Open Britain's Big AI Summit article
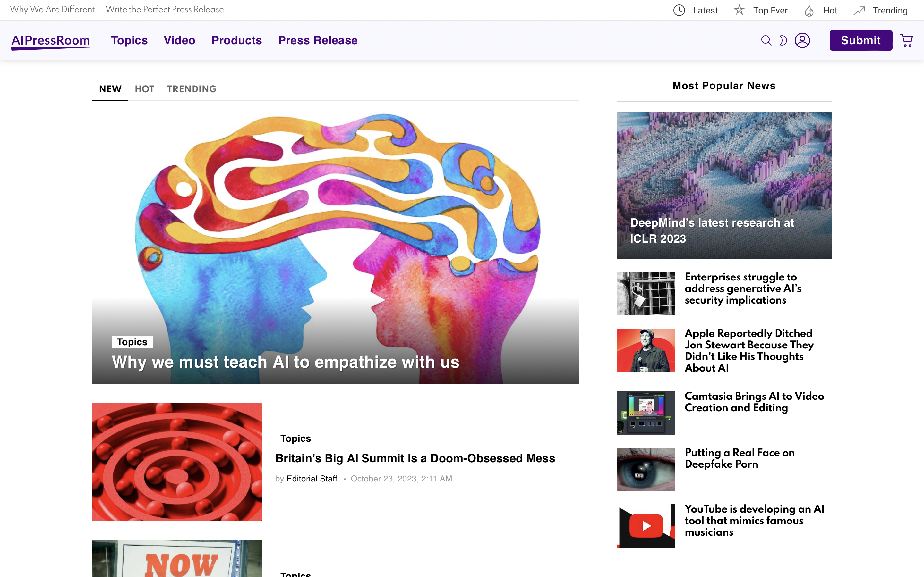This screenshot has width=924, height=577. pyautogui.click(x=415, y=458)
